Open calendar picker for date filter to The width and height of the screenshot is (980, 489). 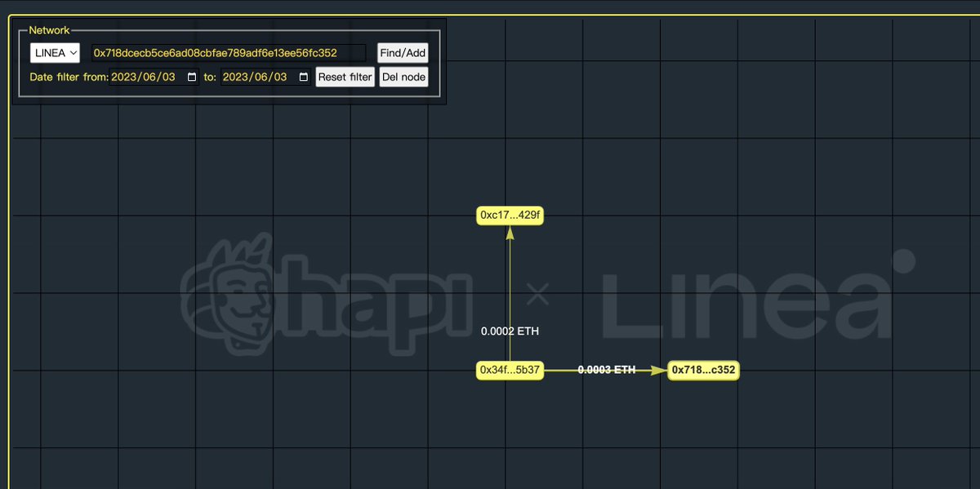(x=303, y=77)
